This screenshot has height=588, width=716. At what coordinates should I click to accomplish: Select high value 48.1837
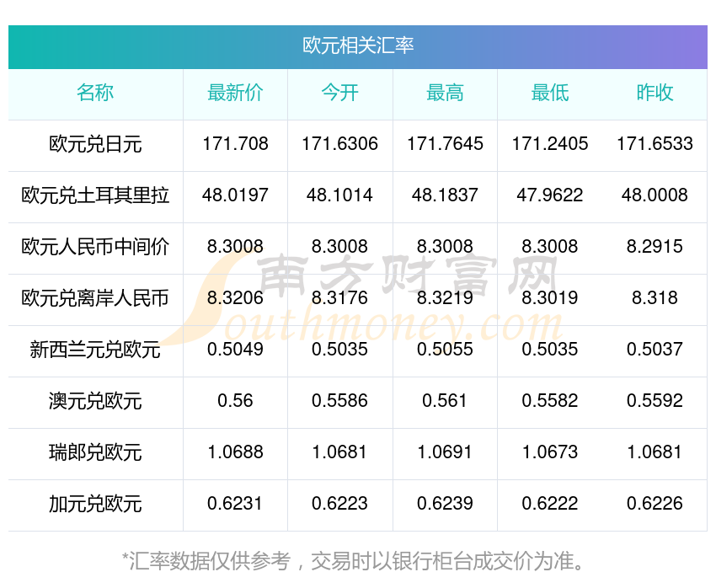(x=445, y=195)
